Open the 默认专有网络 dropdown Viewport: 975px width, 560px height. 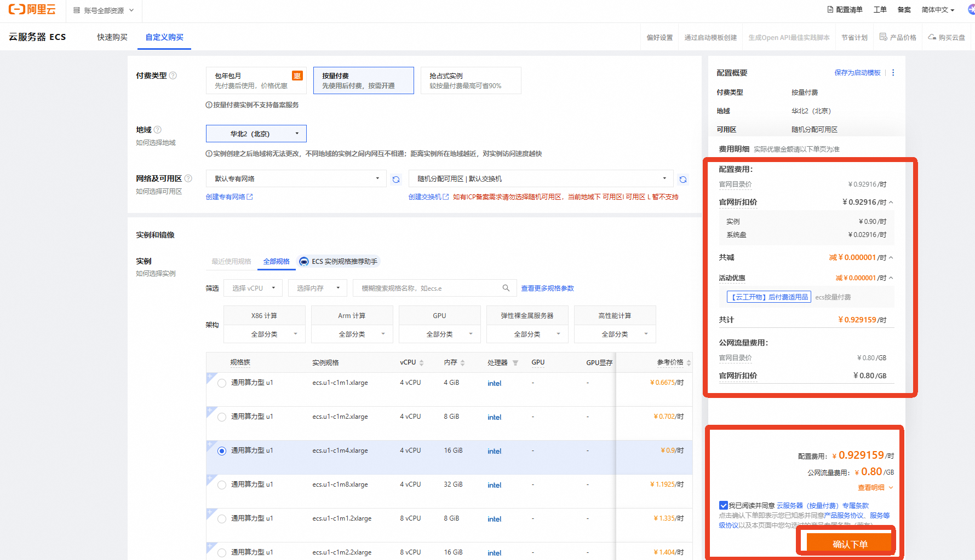tap(296, 178)
